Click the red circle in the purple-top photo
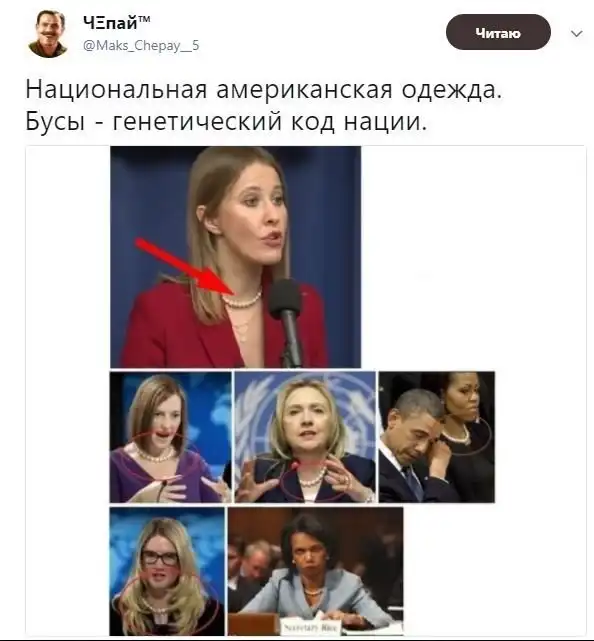Screen dimensions: 594x641 (x=159, y=457)
